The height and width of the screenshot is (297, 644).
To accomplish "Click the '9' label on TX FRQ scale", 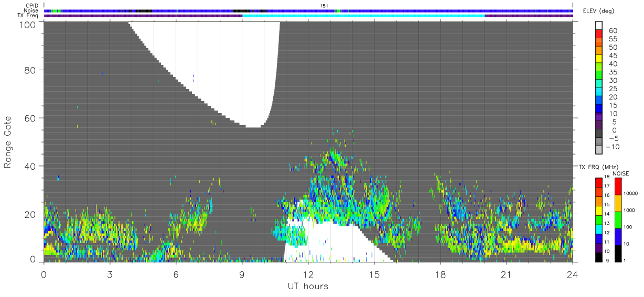I will 606,260.
